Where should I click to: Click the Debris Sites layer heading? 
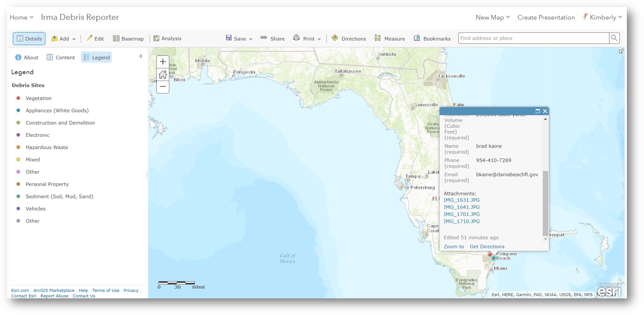(x=28, y=85)
